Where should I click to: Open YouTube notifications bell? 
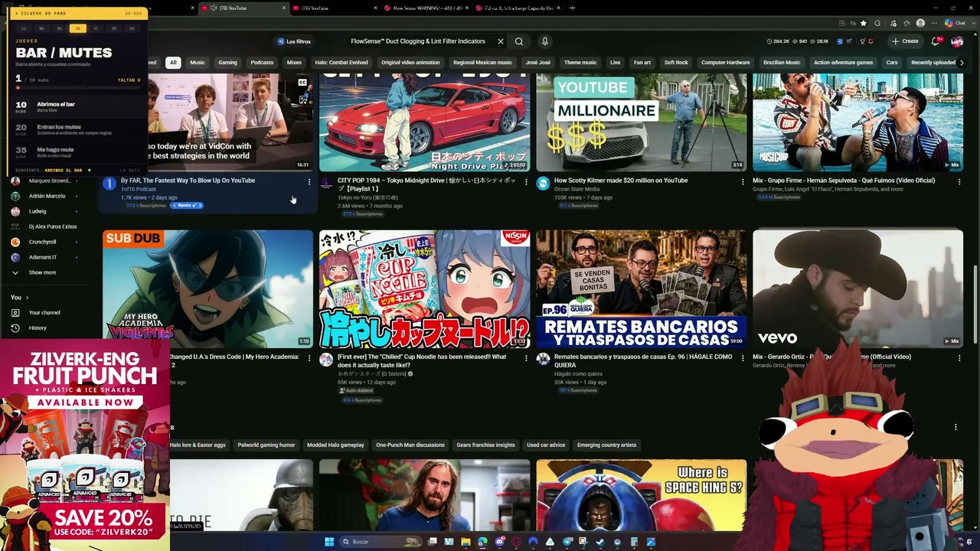[x=935, y=41]
